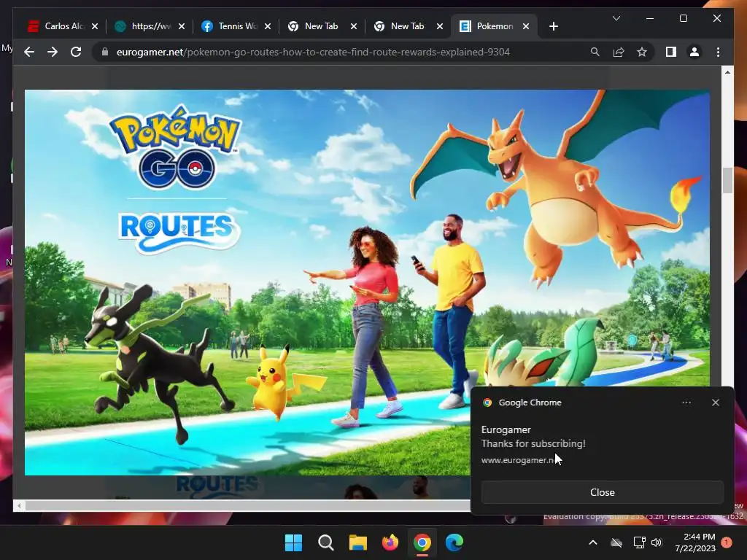Reload the Eurogamer page

[x=76, y=52]
